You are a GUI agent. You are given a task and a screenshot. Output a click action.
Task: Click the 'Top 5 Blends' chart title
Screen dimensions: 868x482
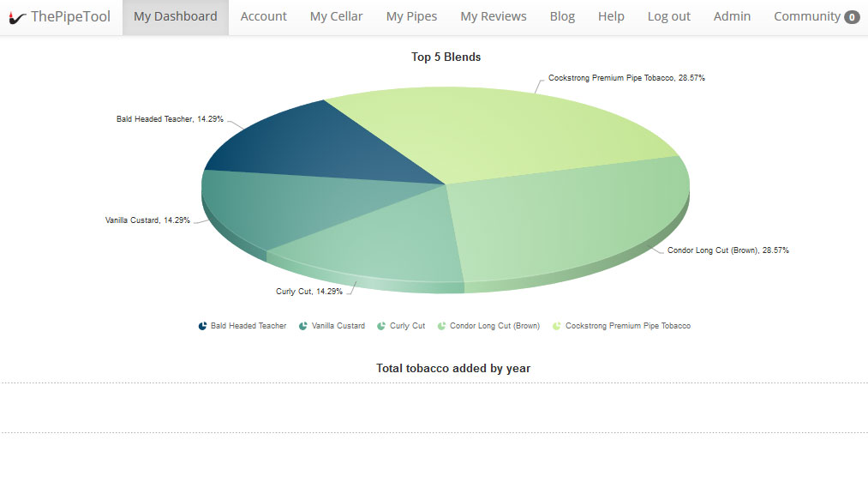446,57
